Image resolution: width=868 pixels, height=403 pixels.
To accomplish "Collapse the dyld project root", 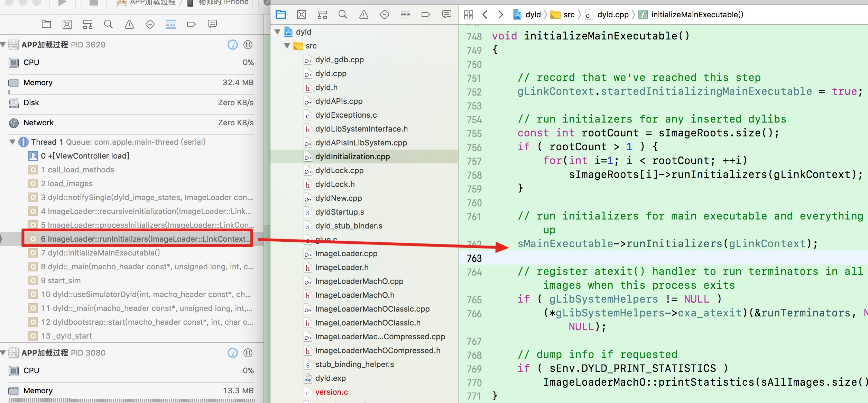I will click(277, 32).
